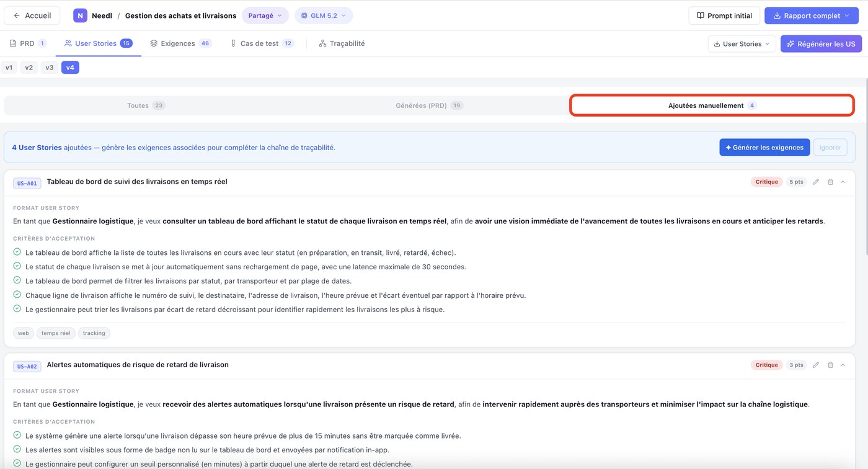Select version v2
The image size is (868, 469).
[29, 68]
